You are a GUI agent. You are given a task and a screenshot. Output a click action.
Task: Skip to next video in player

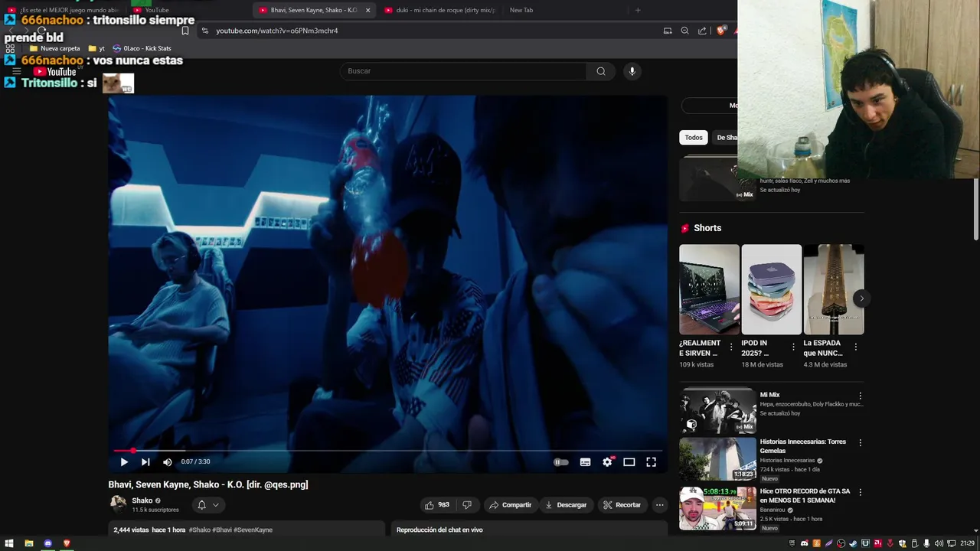tap(145, 462)
